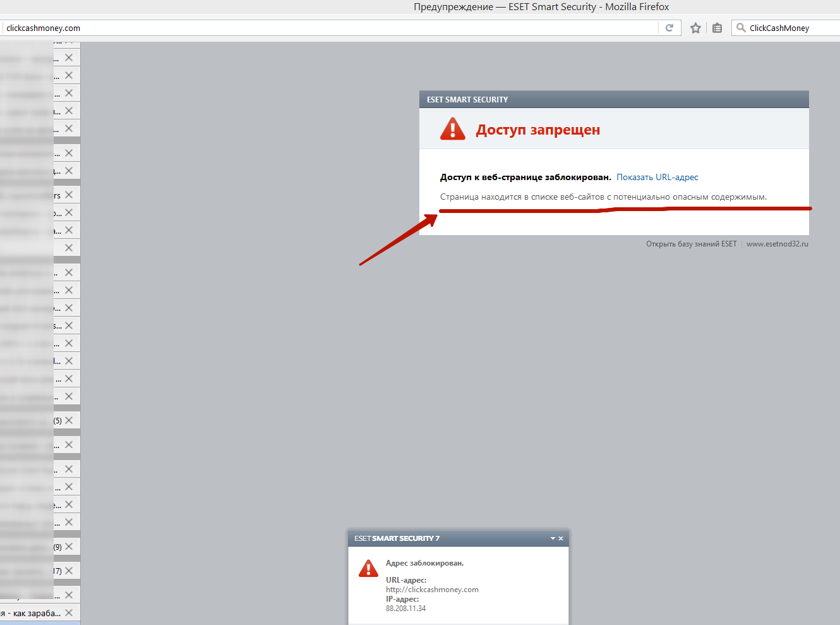Click the "Страница находится в списке" warning sentence
This screenshot has height=625, width=840.
pyautogui.click(x=603, y=197)
